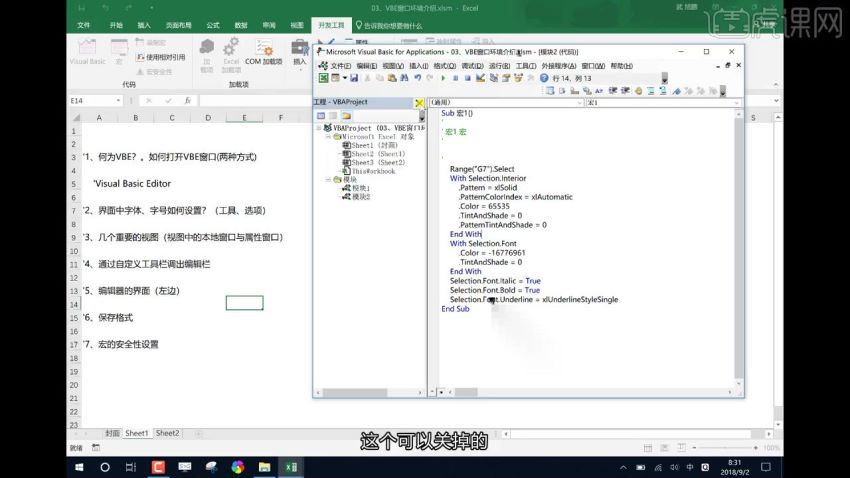Image resolution: width=850 pixels, height=478 pixels.
Task: Click the View Code icon in Project pane
Action: tap(321, 115)
